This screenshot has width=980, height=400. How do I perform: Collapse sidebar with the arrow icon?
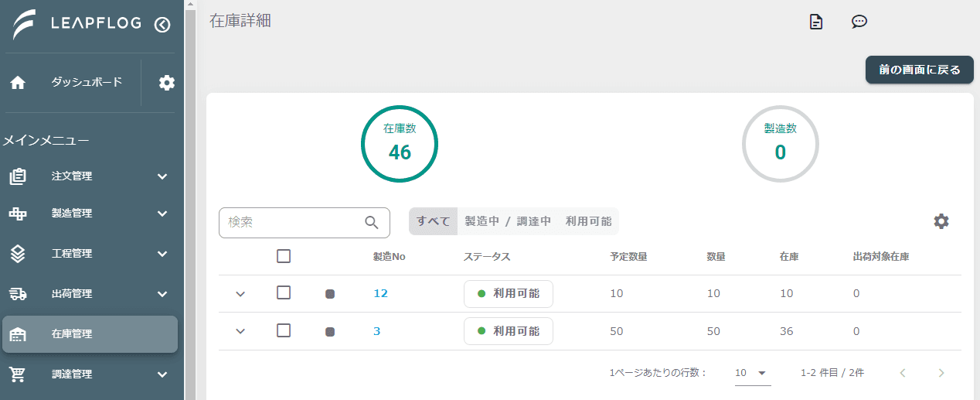(x=162, y=24)
